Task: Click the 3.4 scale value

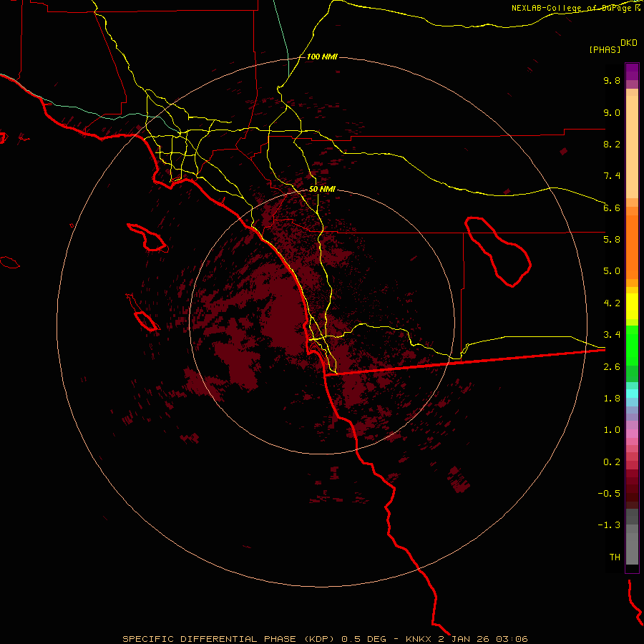Action: [x=612, y=335]
